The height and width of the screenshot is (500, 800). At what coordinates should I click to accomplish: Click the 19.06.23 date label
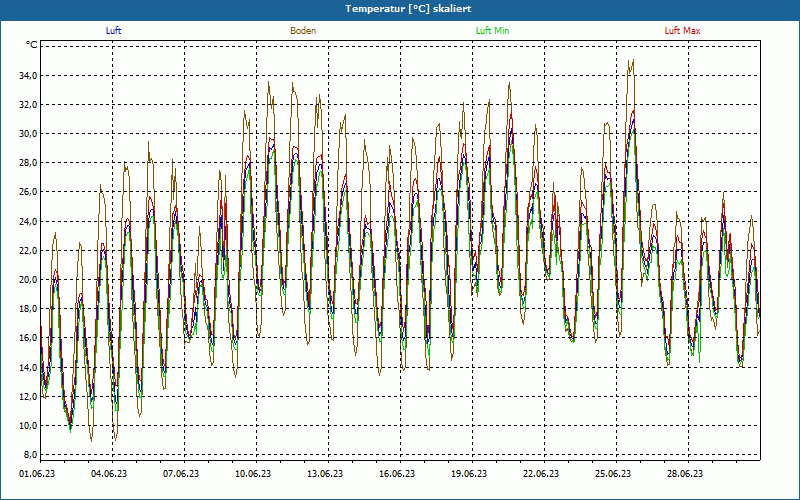(x=469, y=474)
